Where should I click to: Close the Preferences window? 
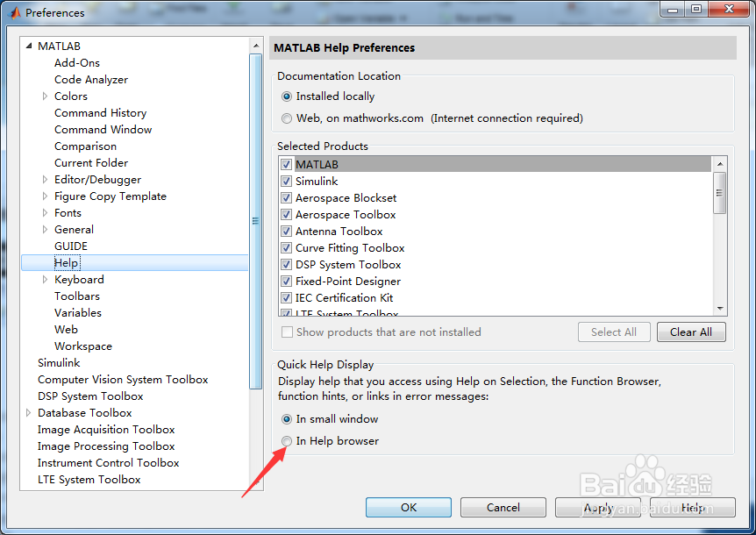click(x=729, y=9)
